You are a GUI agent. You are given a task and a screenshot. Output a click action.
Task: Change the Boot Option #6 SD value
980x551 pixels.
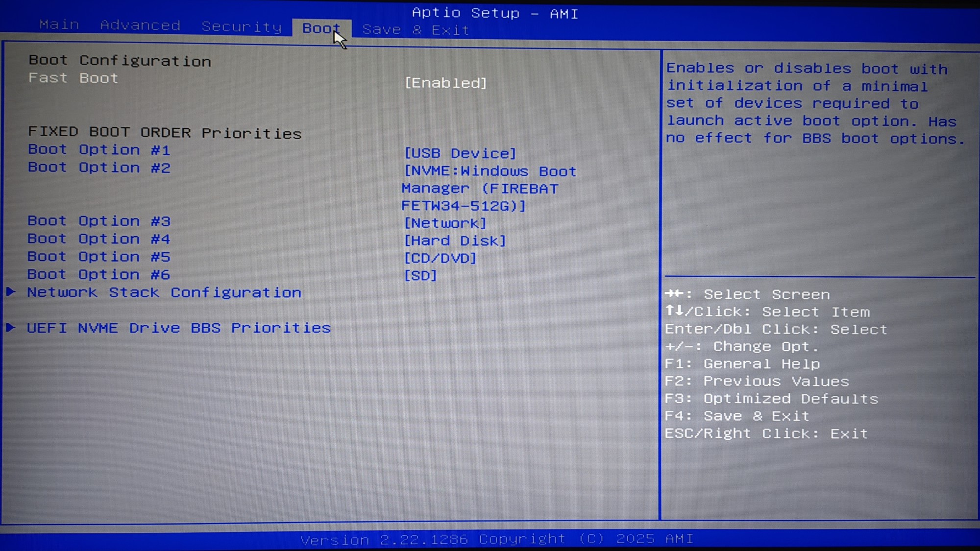coord(420,276)
